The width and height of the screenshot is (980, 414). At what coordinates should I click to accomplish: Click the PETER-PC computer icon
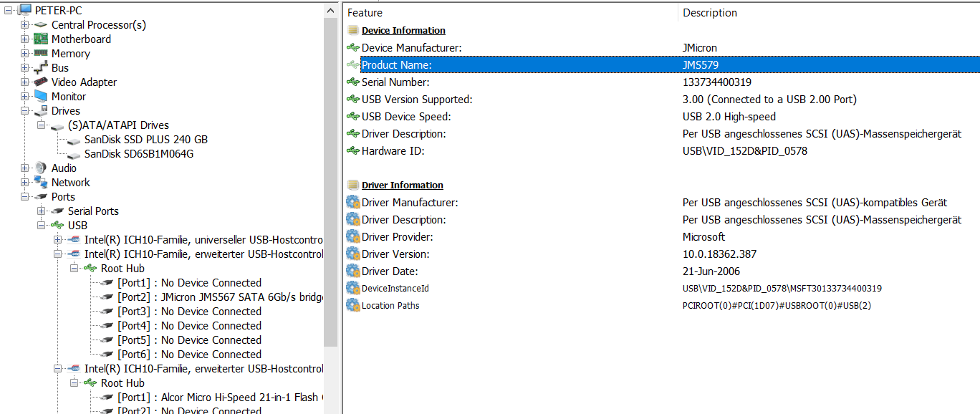(24, 10)
